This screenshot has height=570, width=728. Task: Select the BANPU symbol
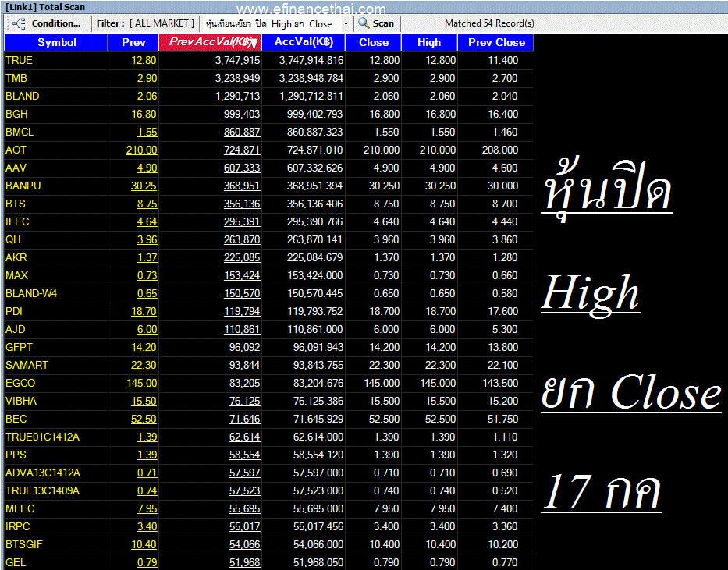pos(23,186)
